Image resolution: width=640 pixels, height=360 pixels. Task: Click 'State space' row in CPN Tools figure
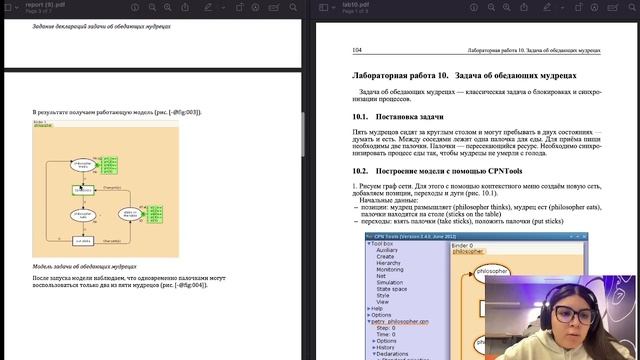click(x=391, y=289)
